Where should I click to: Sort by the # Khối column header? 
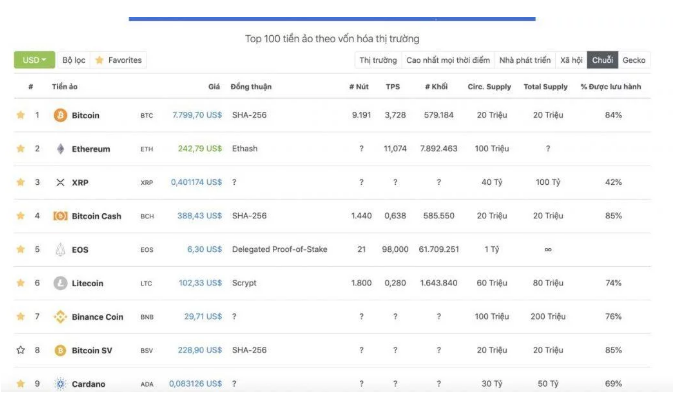[x=436, y=87]
